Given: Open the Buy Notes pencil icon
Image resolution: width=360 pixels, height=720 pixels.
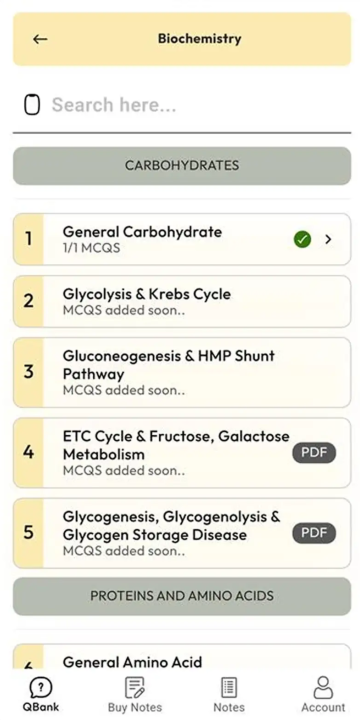Looking at the screenshot, I should pos(135,688).
